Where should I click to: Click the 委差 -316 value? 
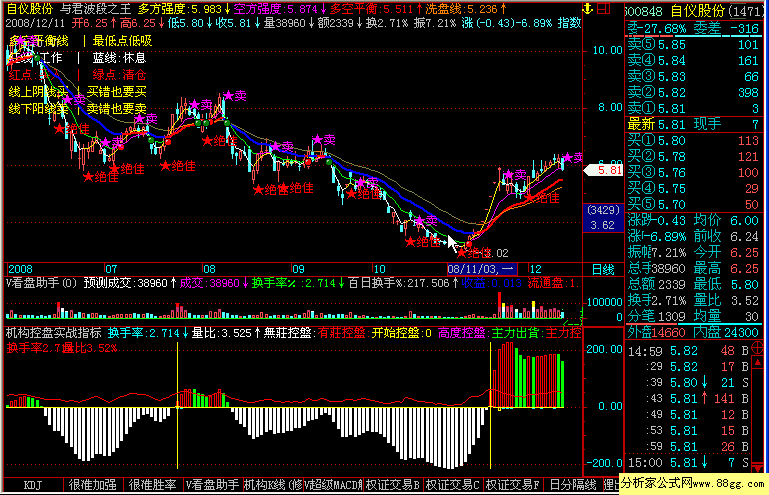pyautogui.click(x=726, y=29)
